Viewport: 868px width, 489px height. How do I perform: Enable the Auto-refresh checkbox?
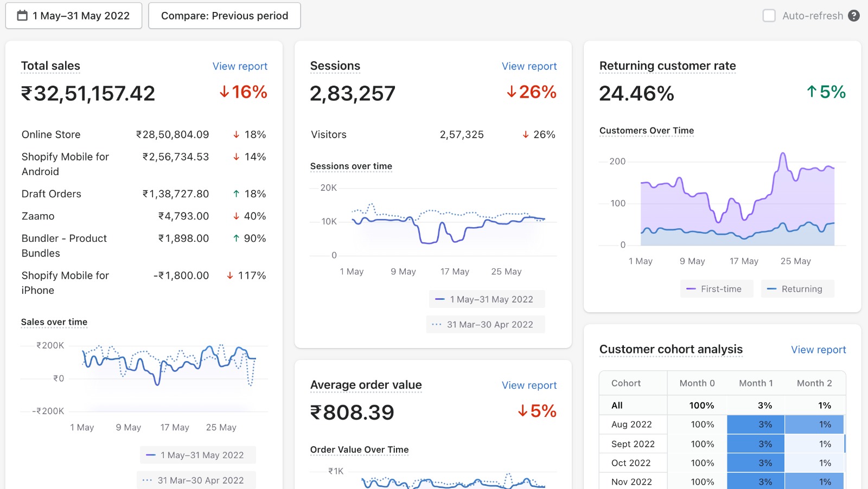769,16
